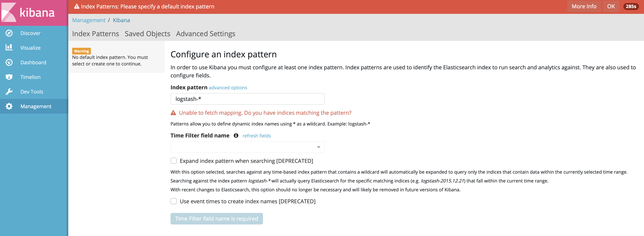This screenshot has height=236, width=644.
Task: Check Use event times to create index names
Action: [173, 201]
